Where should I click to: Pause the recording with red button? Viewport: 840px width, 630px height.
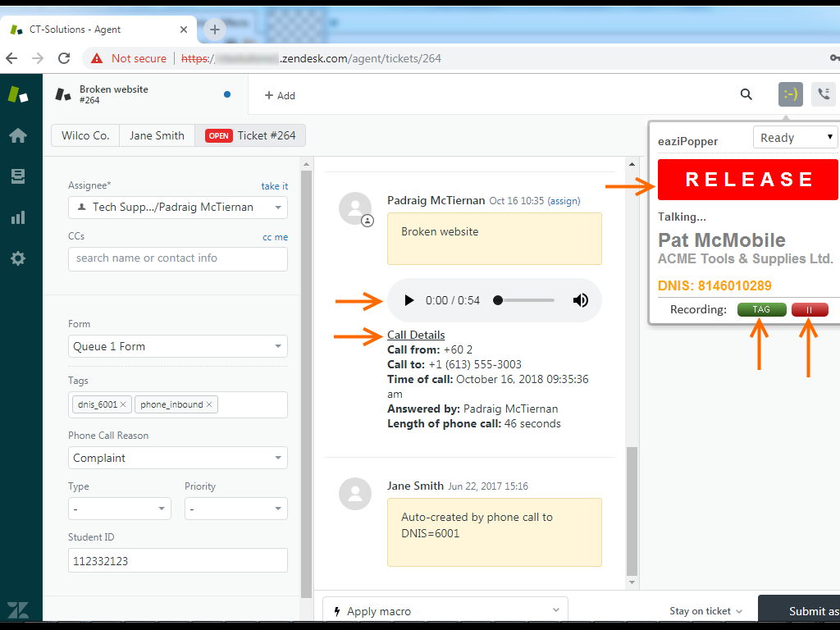810,310
